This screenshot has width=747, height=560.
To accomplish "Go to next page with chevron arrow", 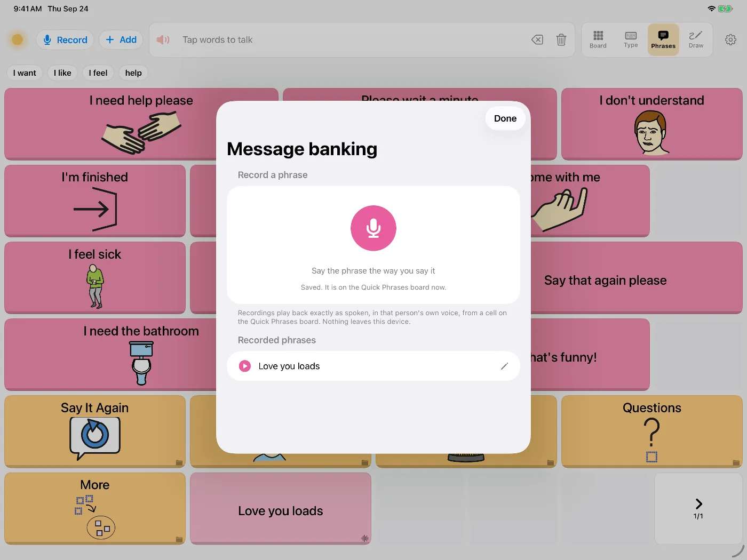I will [x=698, y=509].
